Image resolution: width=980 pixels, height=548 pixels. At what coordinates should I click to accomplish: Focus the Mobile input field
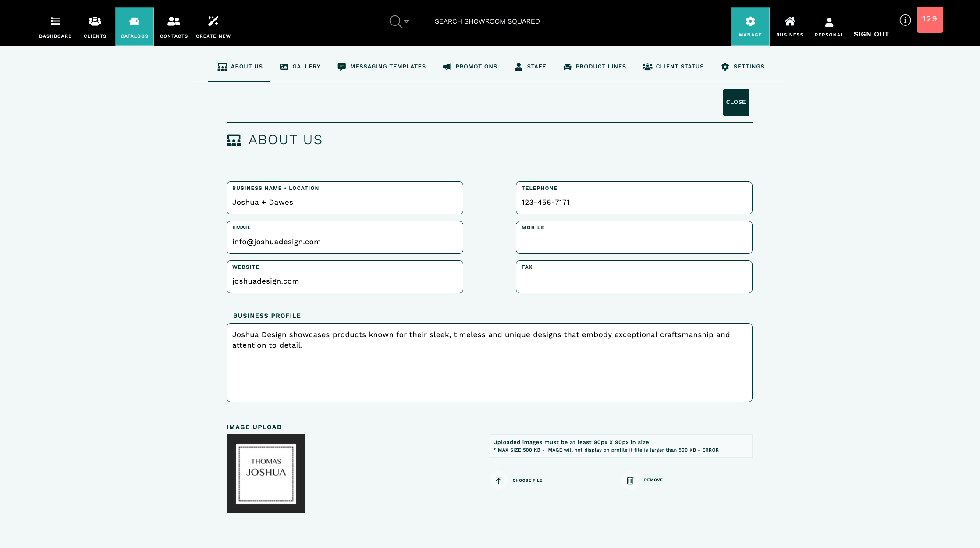[x=634, y=242]
